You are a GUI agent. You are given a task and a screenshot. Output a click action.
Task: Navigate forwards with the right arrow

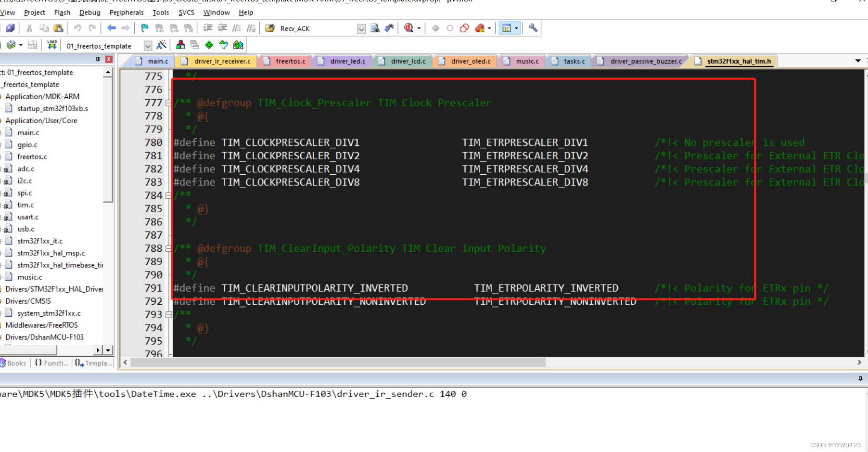[126, 28]
